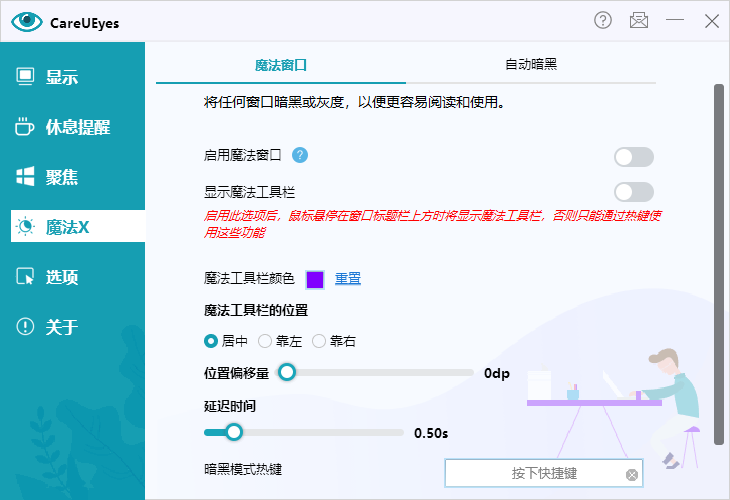730x500 pixels.
Task: Click the 休息提醒 coffee cup icon
Action: pos(26,127)
